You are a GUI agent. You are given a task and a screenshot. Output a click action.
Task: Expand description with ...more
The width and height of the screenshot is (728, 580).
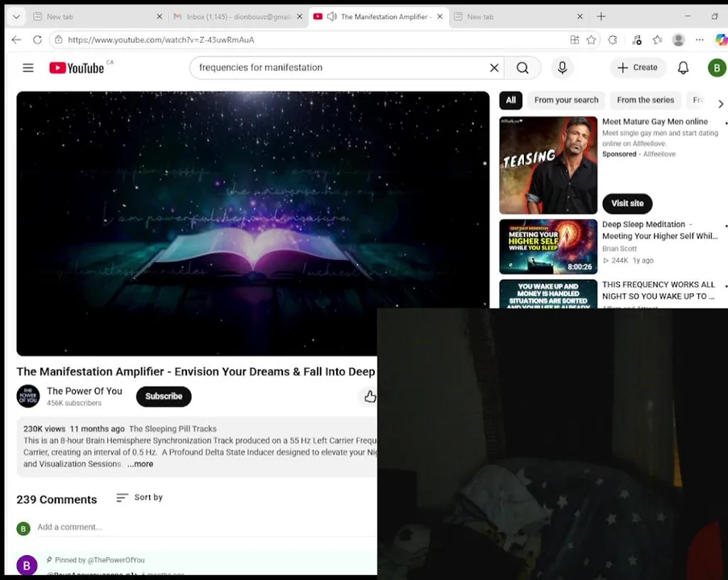(140, 464)
